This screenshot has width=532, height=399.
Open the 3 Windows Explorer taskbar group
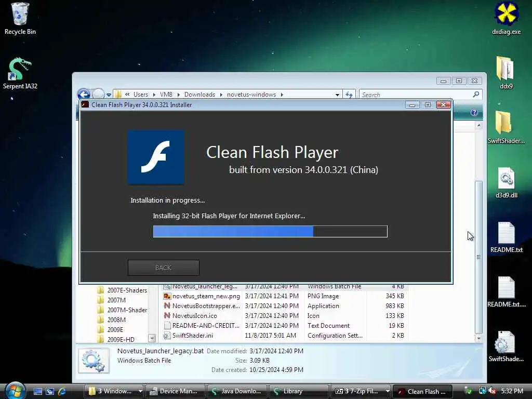click(114, 391)
